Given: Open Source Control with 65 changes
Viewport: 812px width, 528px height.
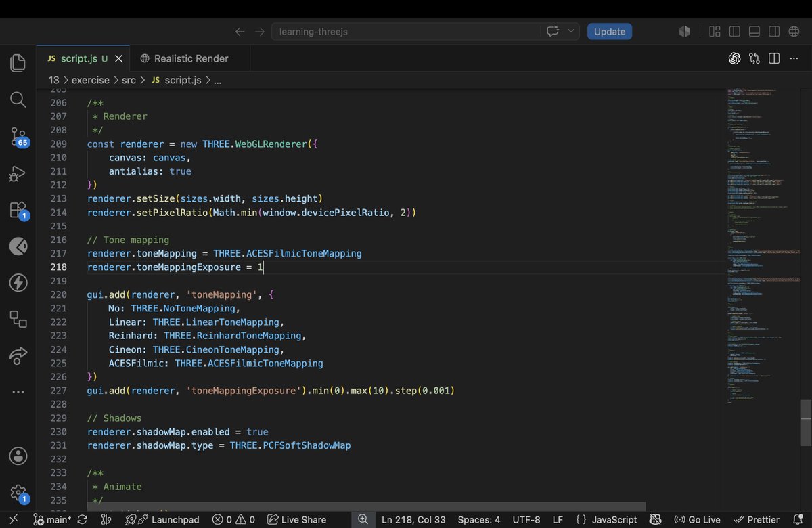Looking at the screenshot, I should 18,137.
